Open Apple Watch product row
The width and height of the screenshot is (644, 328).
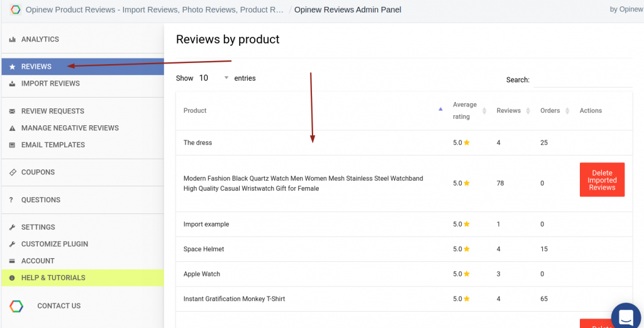404,274
